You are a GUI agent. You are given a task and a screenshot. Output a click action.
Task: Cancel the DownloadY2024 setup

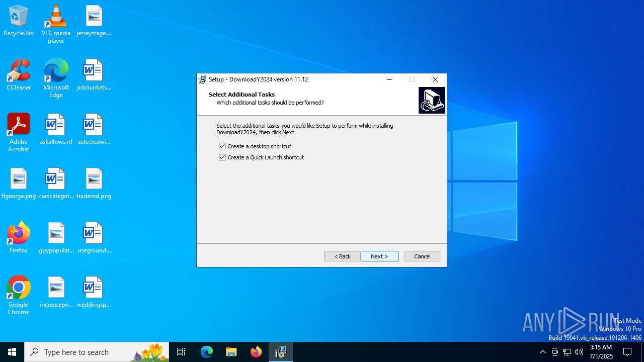(x=423, y=256)
